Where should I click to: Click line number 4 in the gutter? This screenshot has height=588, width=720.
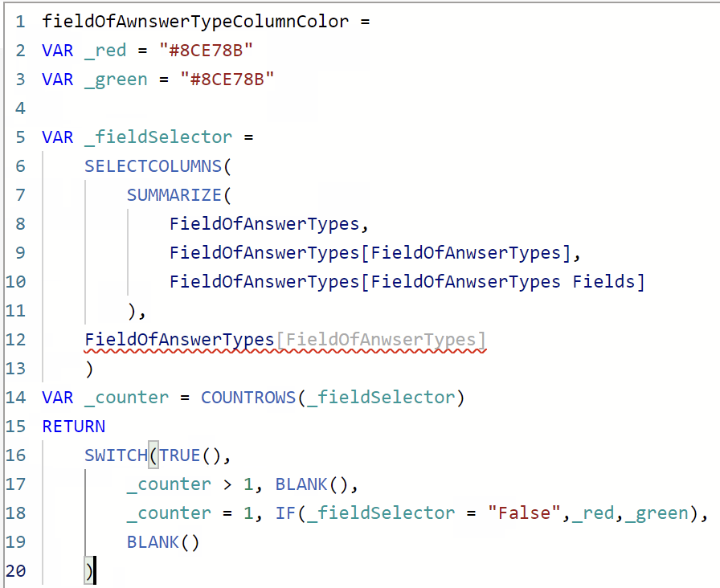pos(20,108)
